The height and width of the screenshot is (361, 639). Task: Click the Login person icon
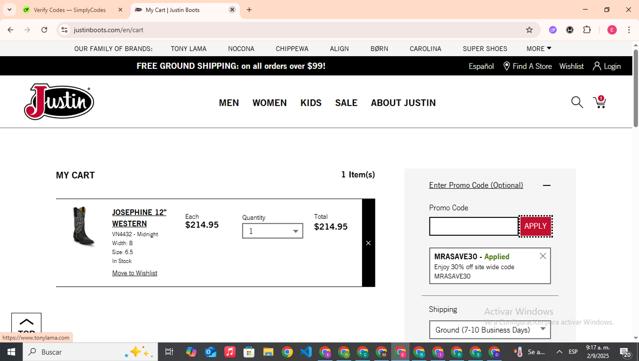pyautogui.click(x=597, y=66)
